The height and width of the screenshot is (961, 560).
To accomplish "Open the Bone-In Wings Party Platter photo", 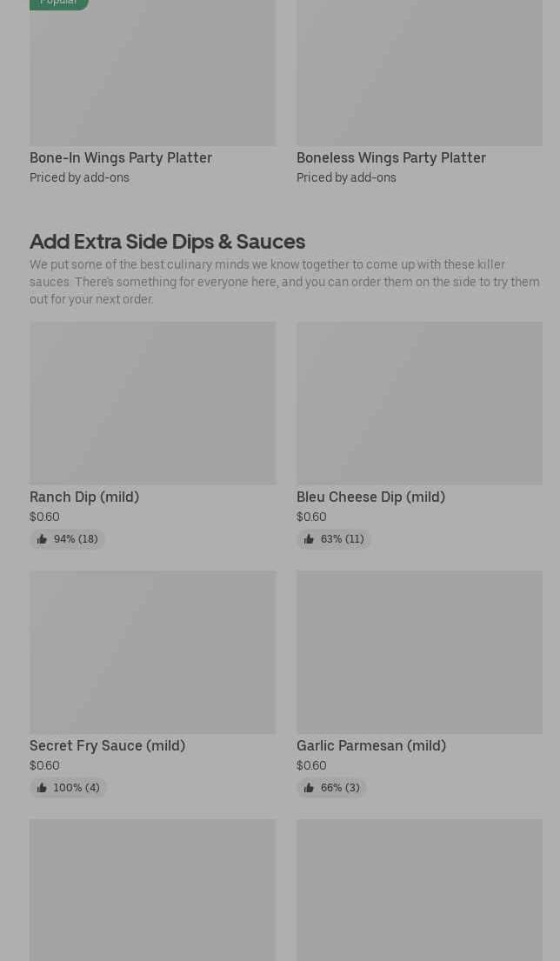I will tap(152, 74).
